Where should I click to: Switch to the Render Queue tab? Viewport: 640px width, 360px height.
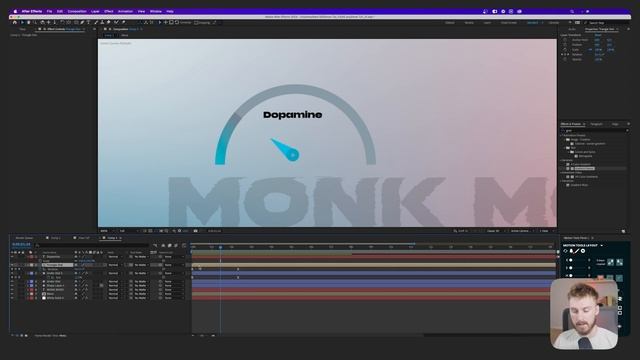click(x=24, y=238)
